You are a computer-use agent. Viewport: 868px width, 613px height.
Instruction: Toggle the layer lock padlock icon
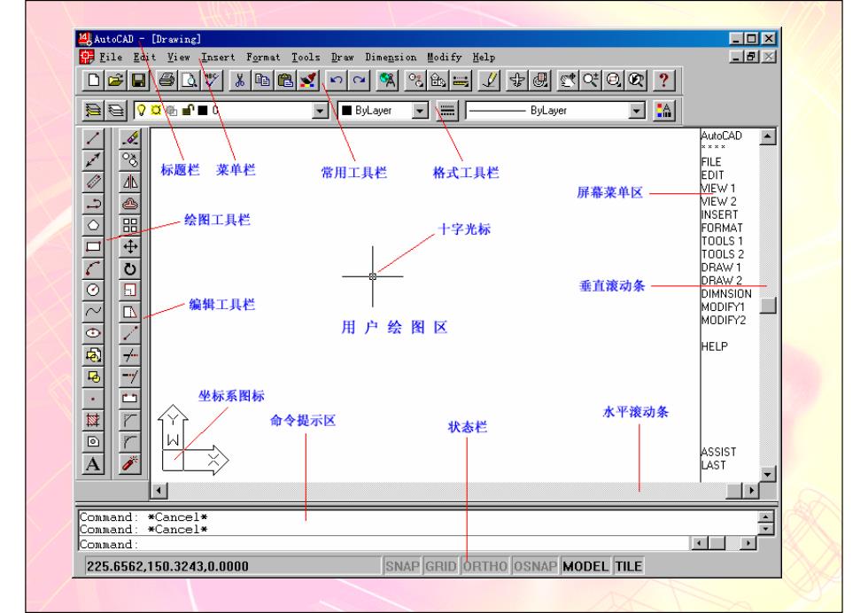point(188,110)
